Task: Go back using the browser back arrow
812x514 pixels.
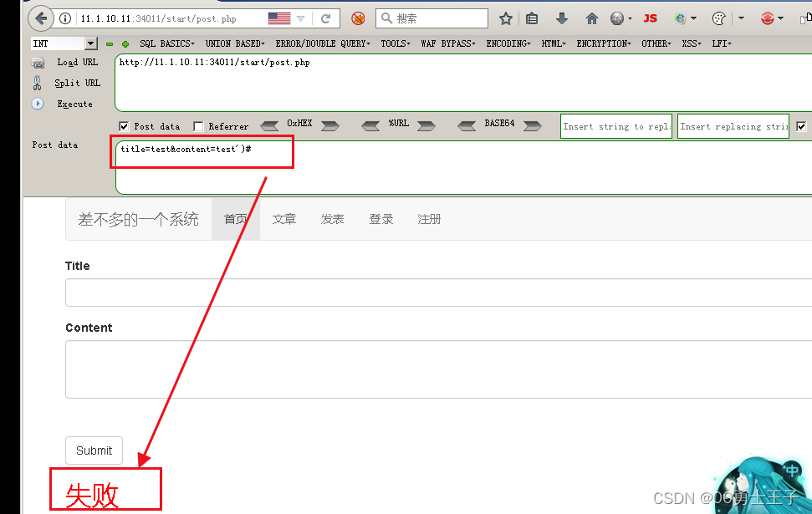Action: [x=41, y=18]
